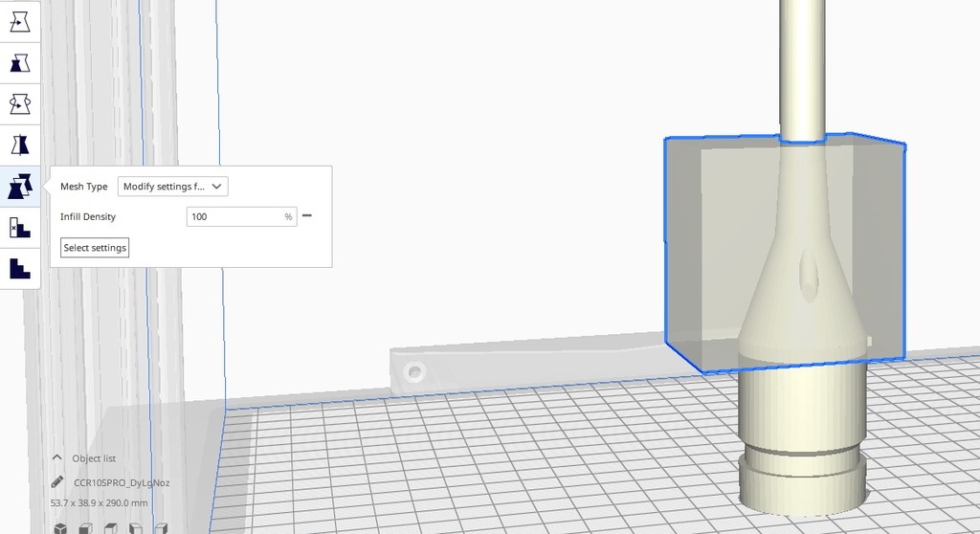
Task: Click the 53.7 x 38.9 x 290.0 mm dimensions
Action: point(100,502)
